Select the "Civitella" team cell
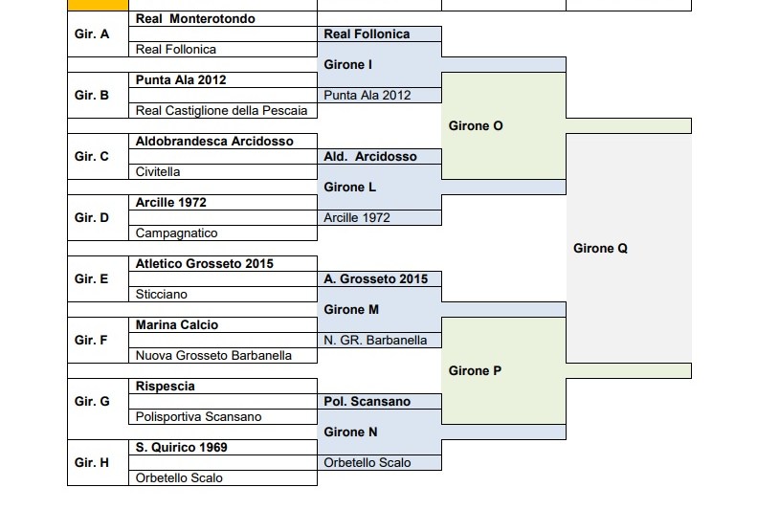Image resolution: width=757 pixels, height=532 pixels. [158, 172]
